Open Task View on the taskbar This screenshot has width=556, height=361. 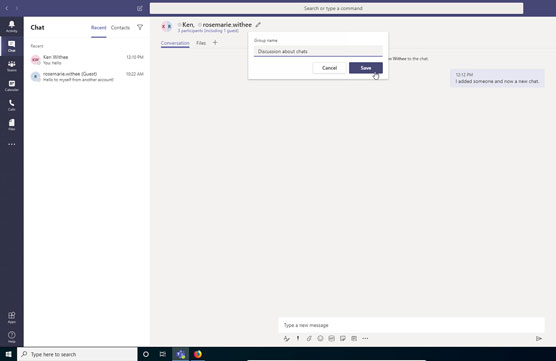pyautogui.click(x=163, y=354)
